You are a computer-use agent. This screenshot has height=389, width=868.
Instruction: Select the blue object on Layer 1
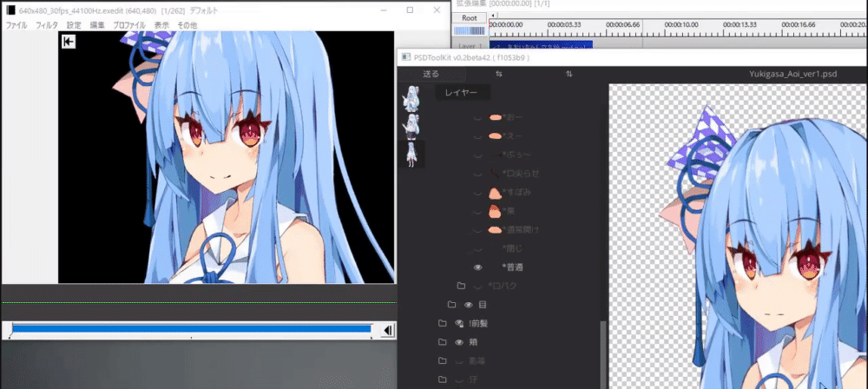[541, 44]
